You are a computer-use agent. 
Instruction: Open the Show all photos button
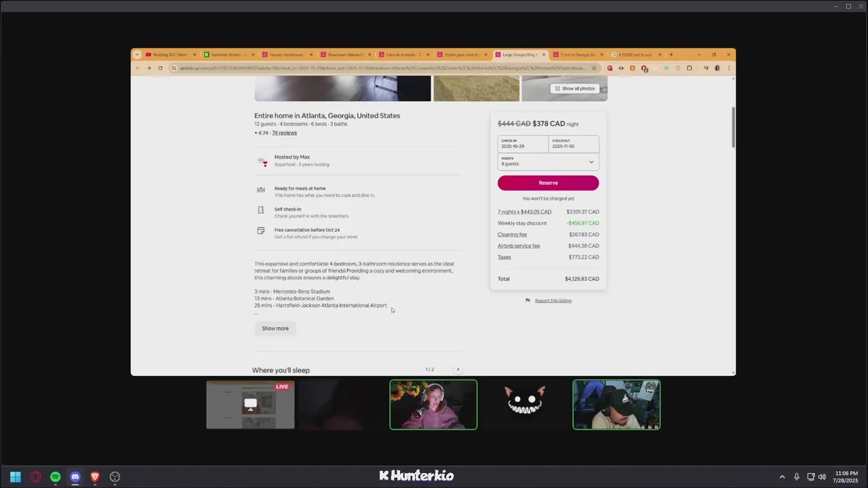pyautogui.click(x=574, y=89)
